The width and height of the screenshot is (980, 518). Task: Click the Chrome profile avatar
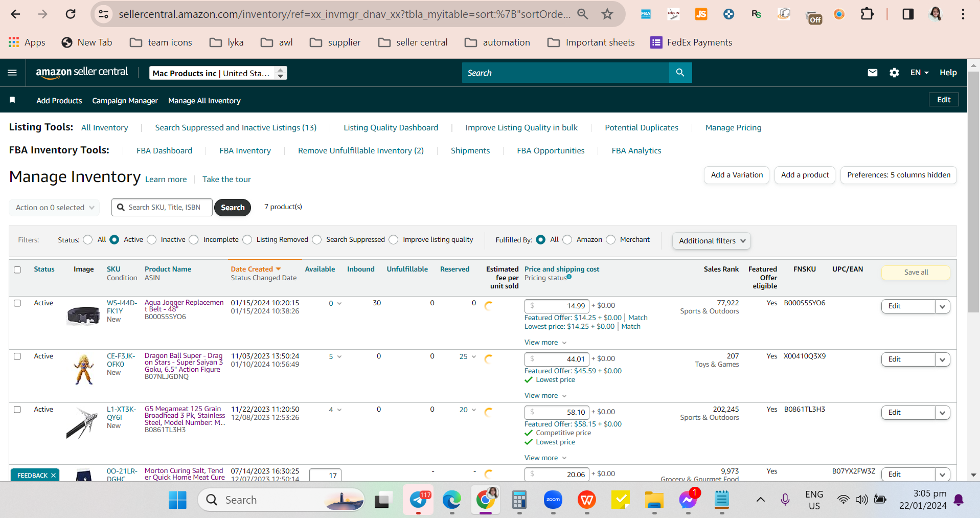click(x=936, y=14)
